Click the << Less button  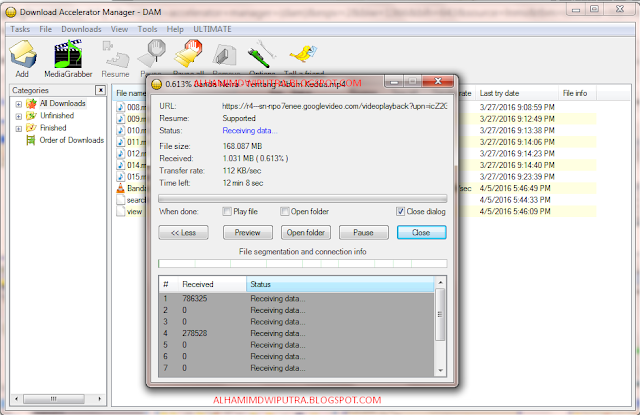point(183,233)
